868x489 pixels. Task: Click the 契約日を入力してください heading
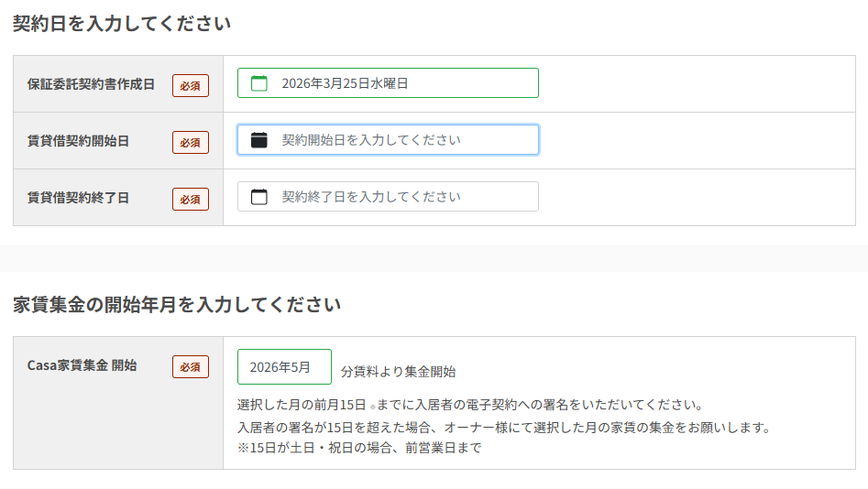coord(122,24)
